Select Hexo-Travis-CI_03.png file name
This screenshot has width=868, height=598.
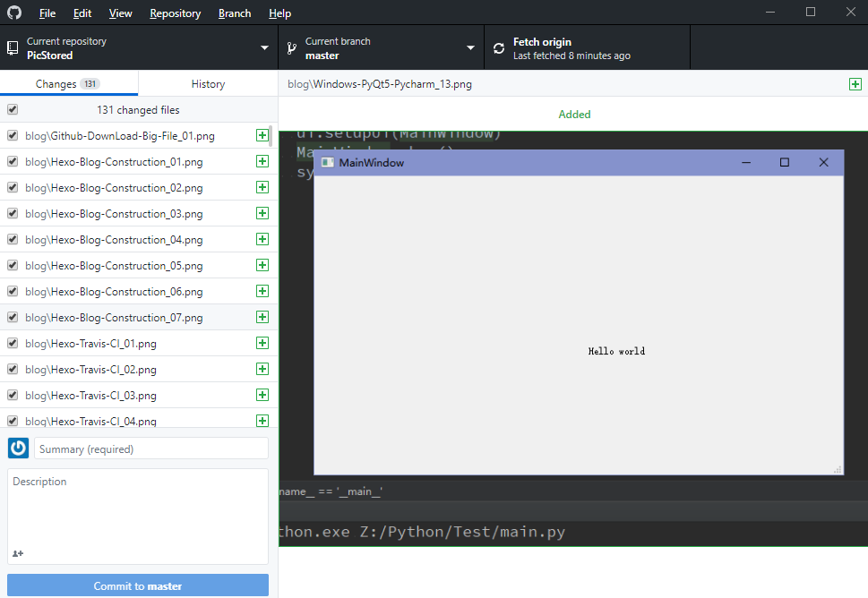click(x=90, y=396)
